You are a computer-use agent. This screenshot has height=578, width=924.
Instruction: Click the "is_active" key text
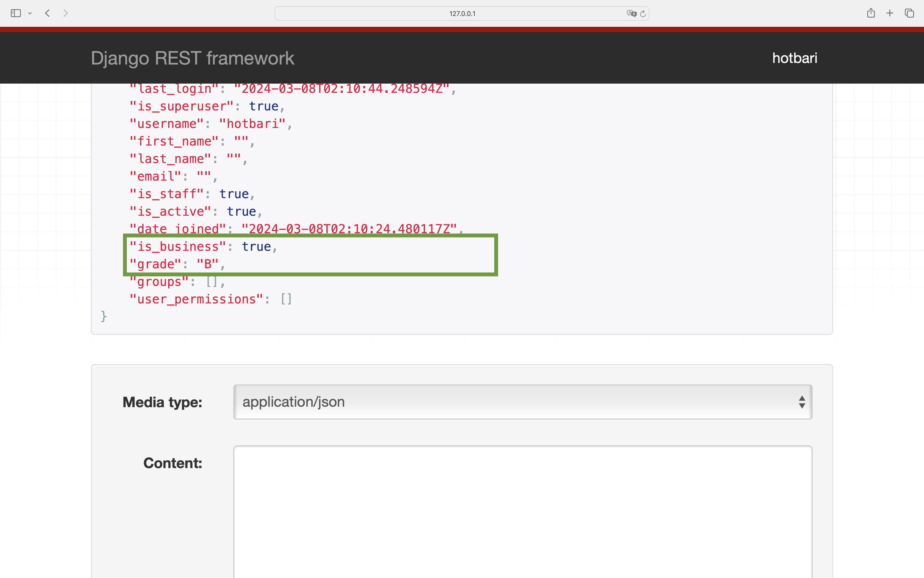(x=170, y=211)
